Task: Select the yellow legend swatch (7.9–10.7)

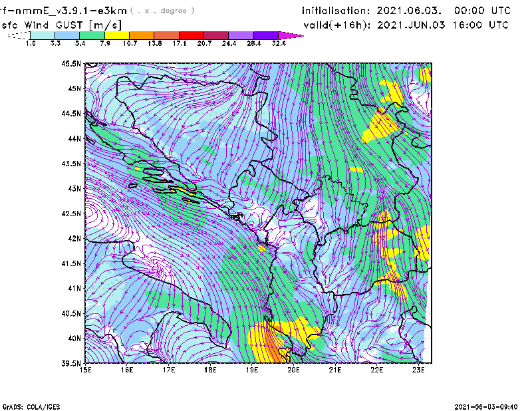Action: 117,35
